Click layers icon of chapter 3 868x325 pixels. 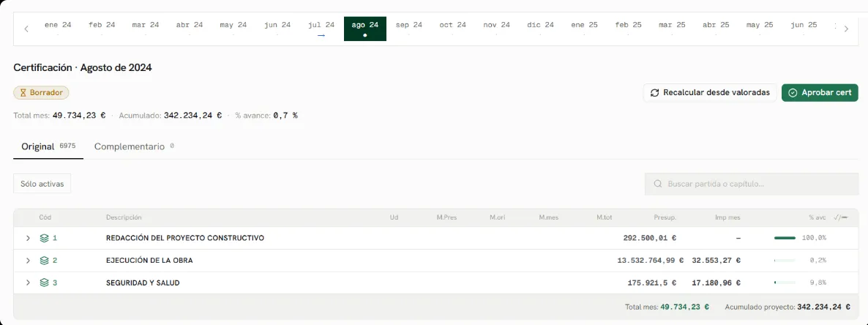(x=45, y=283)
